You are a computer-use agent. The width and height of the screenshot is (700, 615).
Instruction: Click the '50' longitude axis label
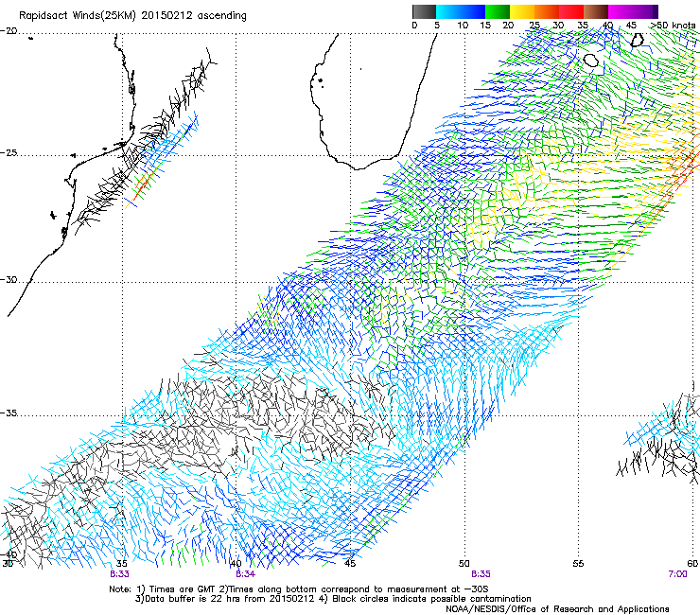[464, 564]
